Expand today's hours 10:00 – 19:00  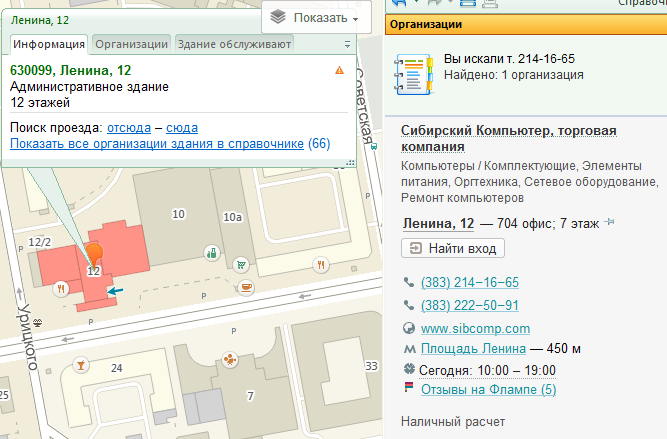pos(487,371)
